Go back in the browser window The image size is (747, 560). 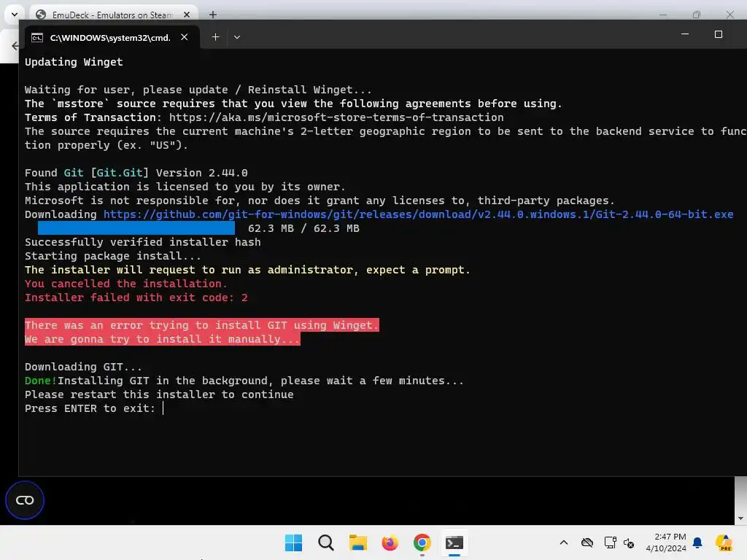click(15, 46)
